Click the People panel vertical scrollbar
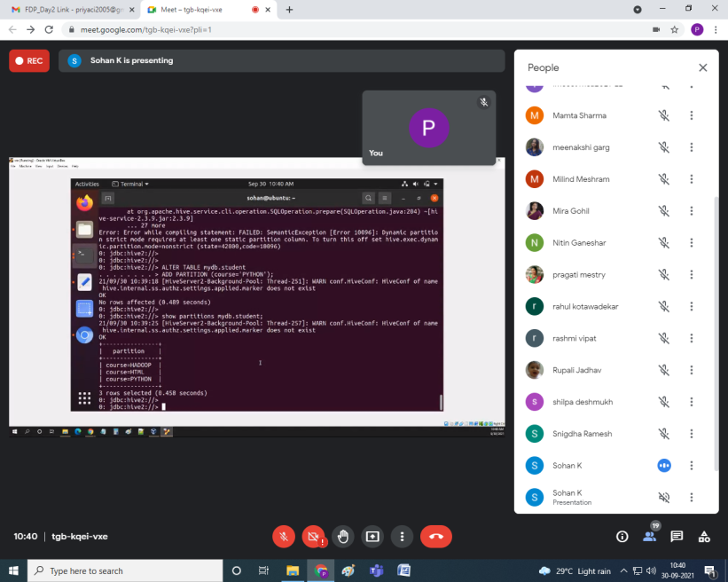This screenshot has width=728, height=582. pos(715,266)
